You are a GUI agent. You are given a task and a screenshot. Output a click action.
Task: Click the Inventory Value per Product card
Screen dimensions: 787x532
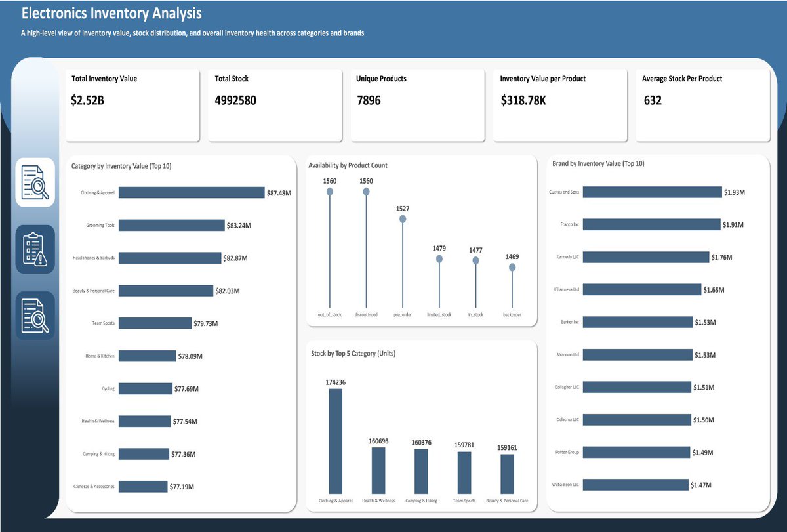click(x=560, y=105)
